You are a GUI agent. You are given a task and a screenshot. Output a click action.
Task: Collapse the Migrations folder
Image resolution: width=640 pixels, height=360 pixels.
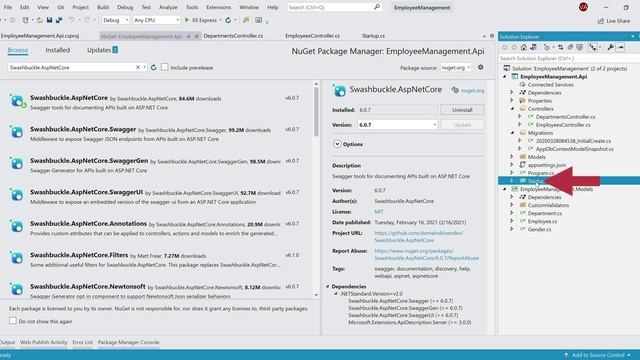tap(512, 133)
